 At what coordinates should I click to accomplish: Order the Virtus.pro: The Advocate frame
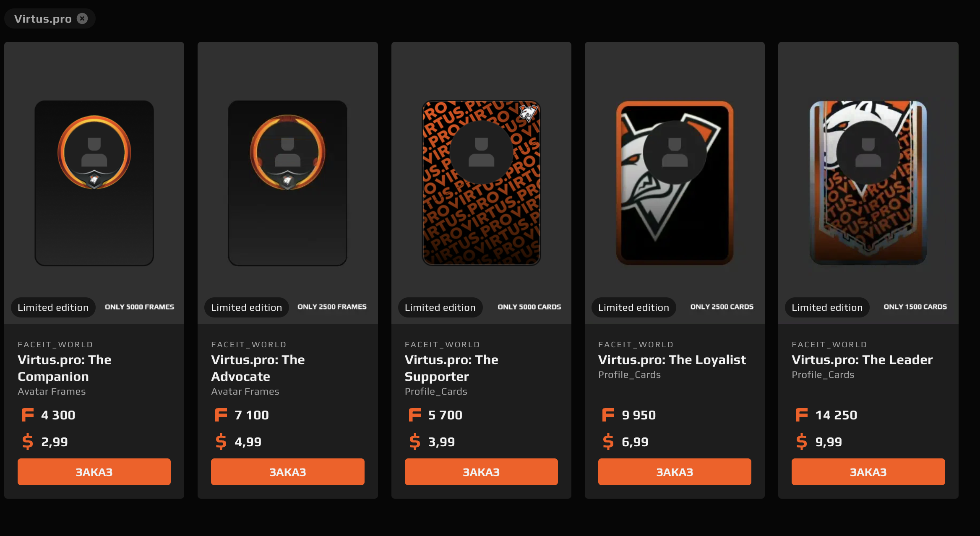(x=288, y=472)
